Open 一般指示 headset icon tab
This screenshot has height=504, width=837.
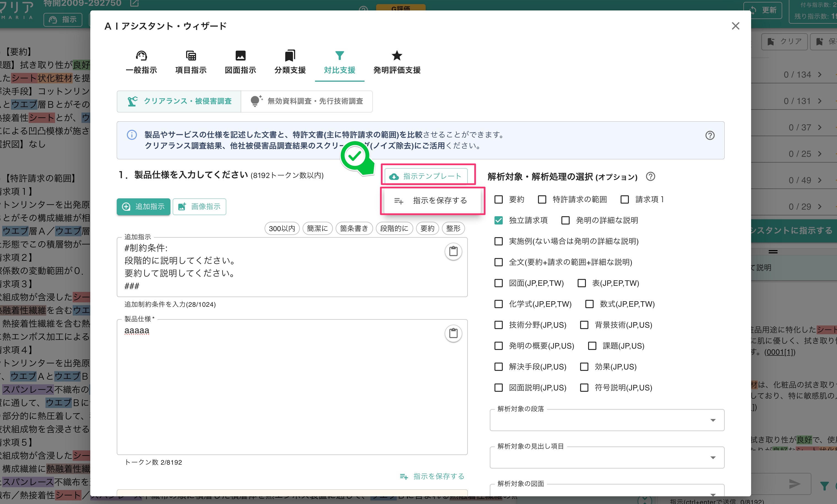141,62
